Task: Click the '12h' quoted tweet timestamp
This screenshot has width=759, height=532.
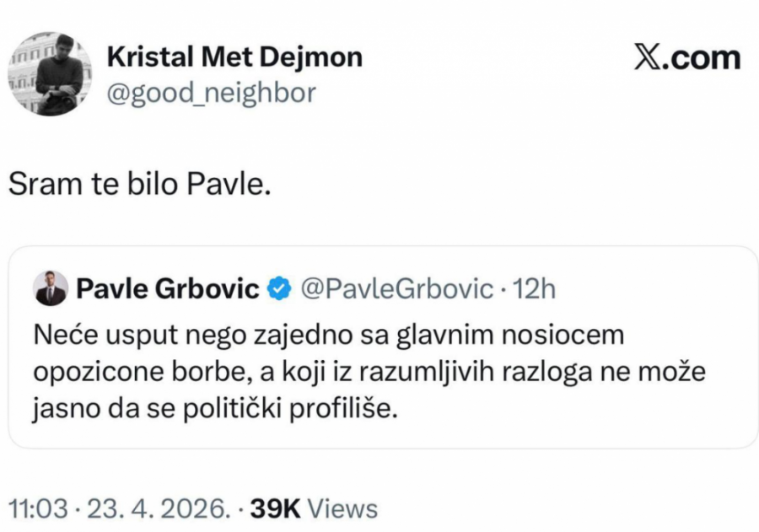Action: click(535, 289)
